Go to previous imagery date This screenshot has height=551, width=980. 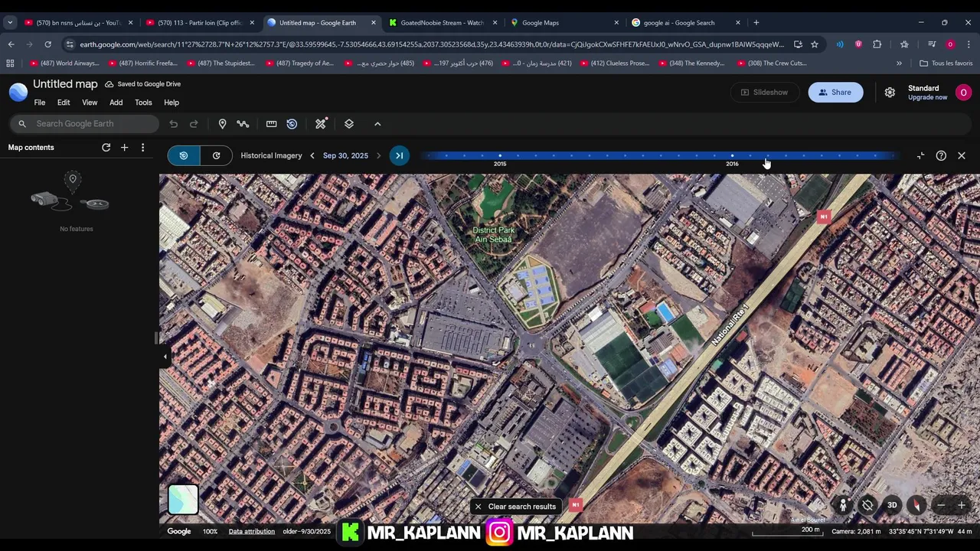click(x=312, y=155)
